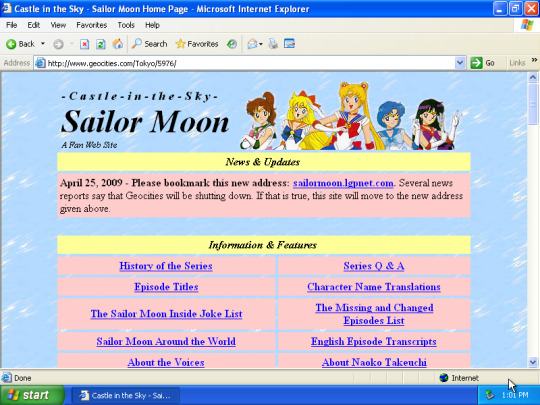This screenshot has height=405, width=540.
Task: Go back with the Back button
Action: (x=20, y=44)
